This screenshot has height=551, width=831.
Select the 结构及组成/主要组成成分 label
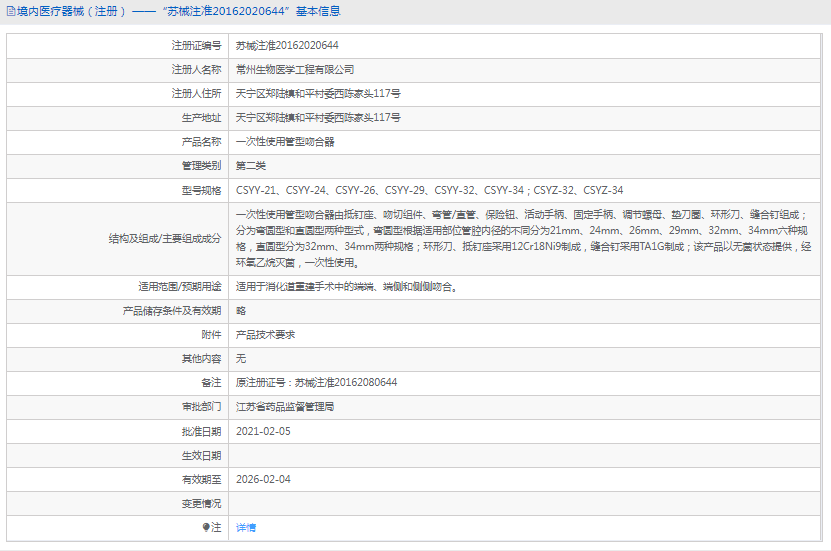(x=165, y=238)
